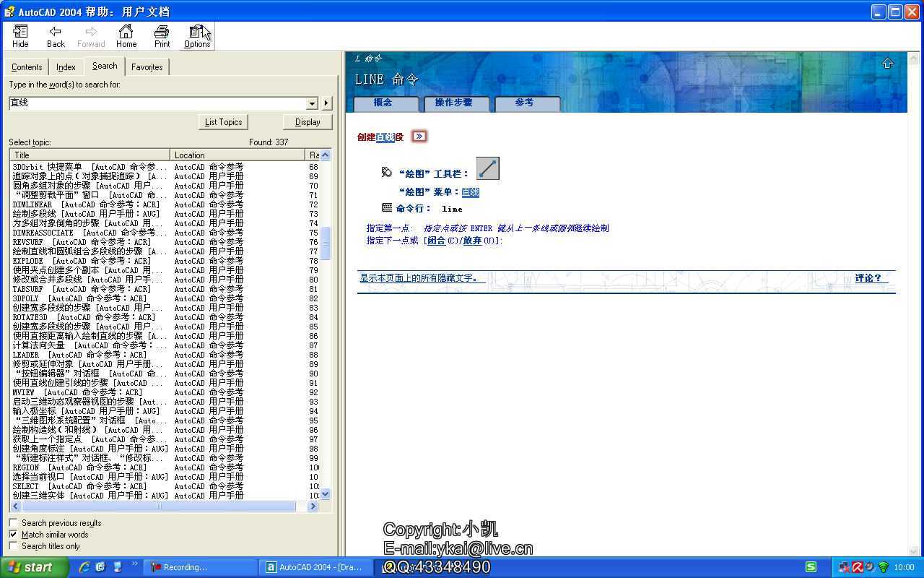Toggle Match similar words checkbox
This screenshot has width=924, height=578.
pos(14,535)
